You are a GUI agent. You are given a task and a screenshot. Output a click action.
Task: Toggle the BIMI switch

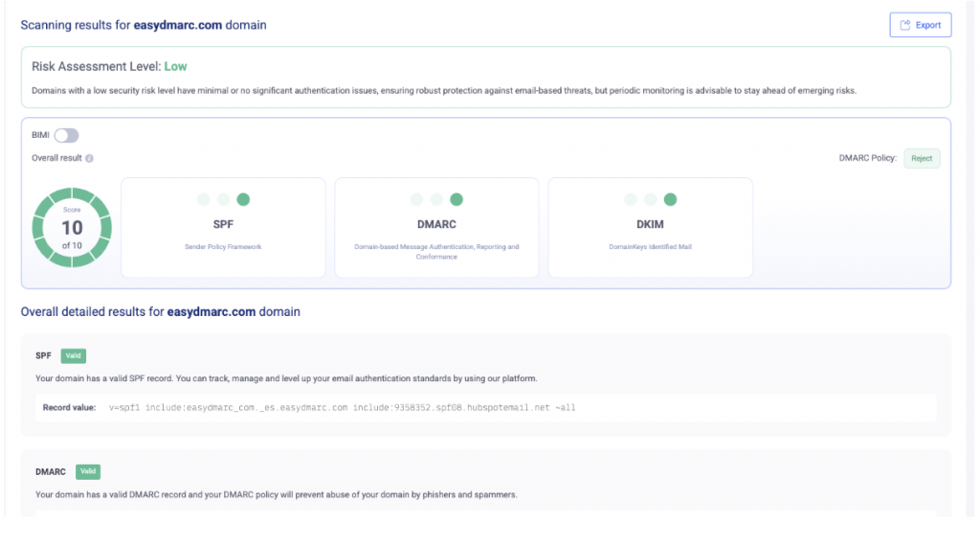pyautogui.click(x=66, y=136)
